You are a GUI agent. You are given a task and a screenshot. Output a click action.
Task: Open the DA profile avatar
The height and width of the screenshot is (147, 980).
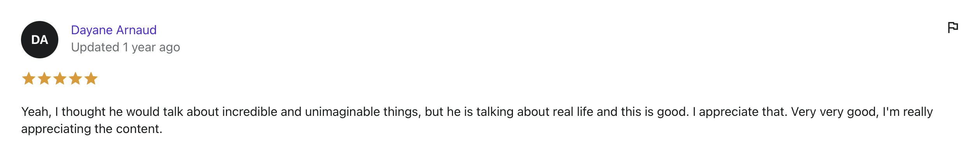pos(40,40)
